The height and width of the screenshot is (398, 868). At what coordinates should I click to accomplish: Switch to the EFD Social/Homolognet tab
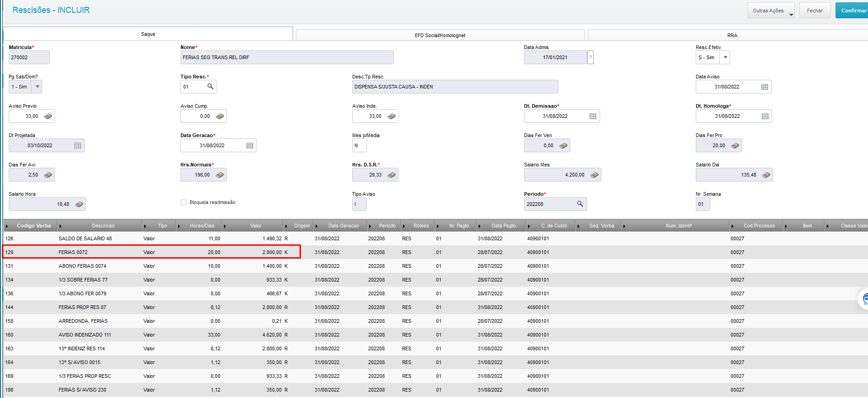(440, 35)
